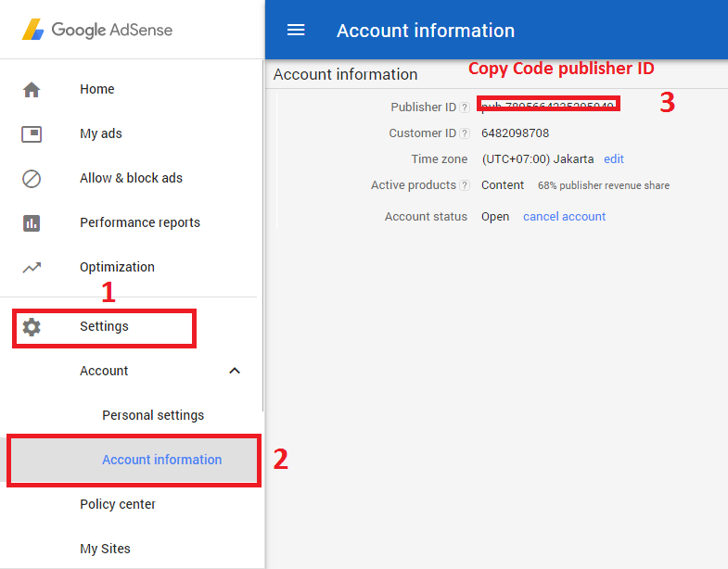This screenshot has height=569, width=728.
Task: Click the Optimization trend arrow icon
Action: [32, 267]
